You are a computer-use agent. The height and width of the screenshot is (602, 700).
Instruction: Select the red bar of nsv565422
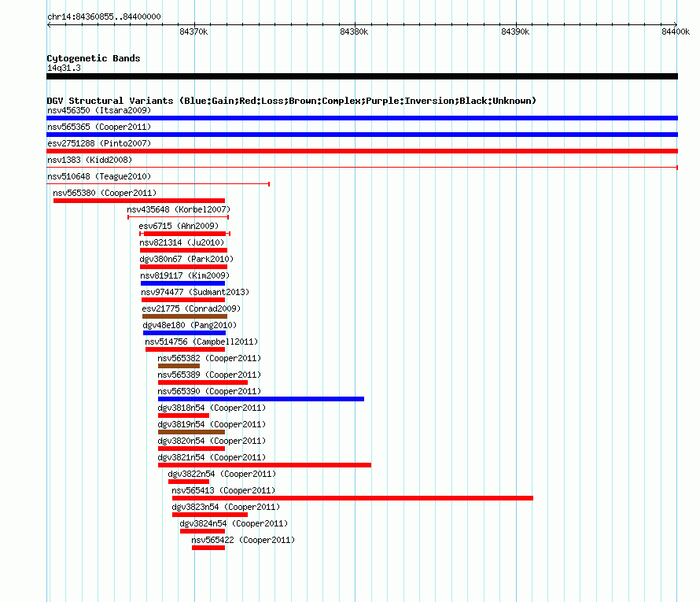(x=208, y=548)
